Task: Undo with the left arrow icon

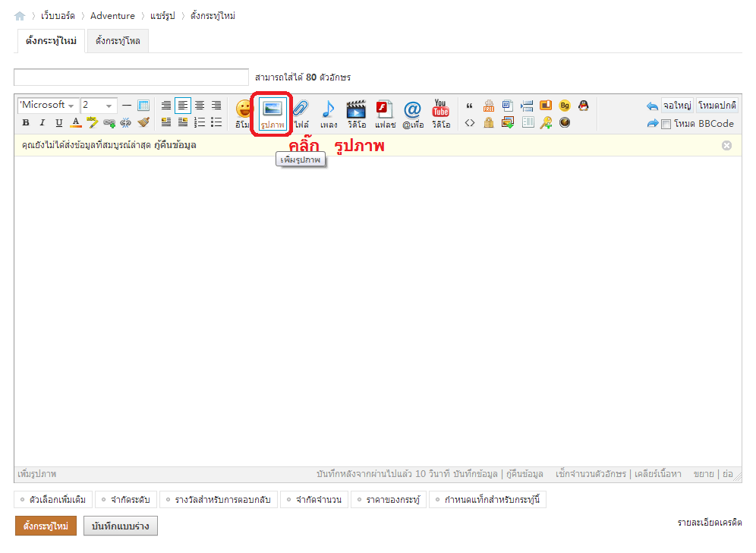Action: [x=652, y=106]
